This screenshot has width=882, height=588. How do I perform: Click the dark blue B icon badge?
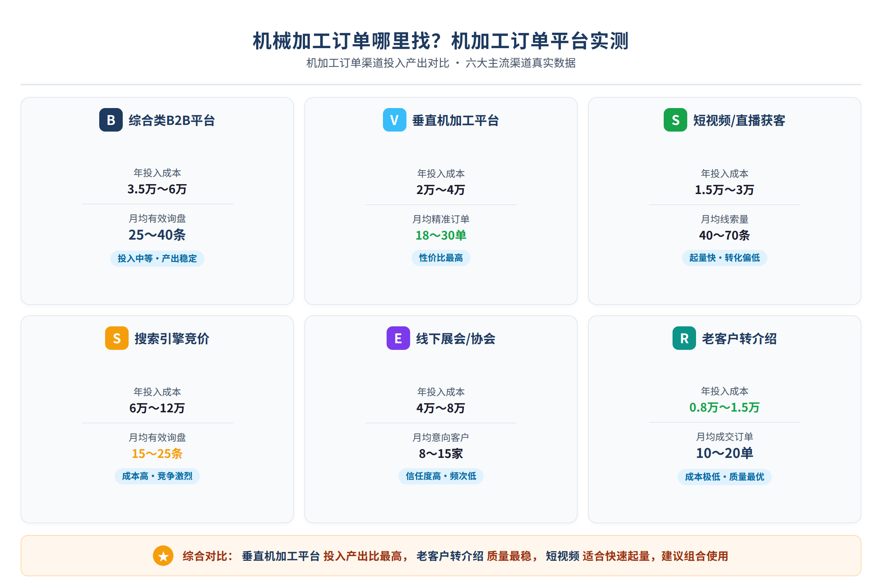point(111,120)
